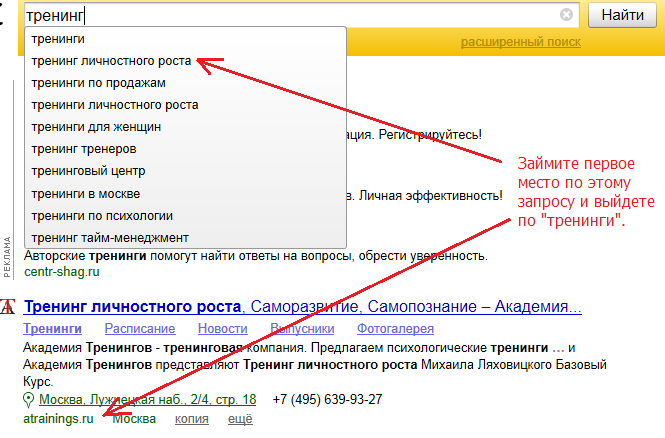Clear the search field with the X icon
Screen dimensions: 665x438
(x=567, y=15)
